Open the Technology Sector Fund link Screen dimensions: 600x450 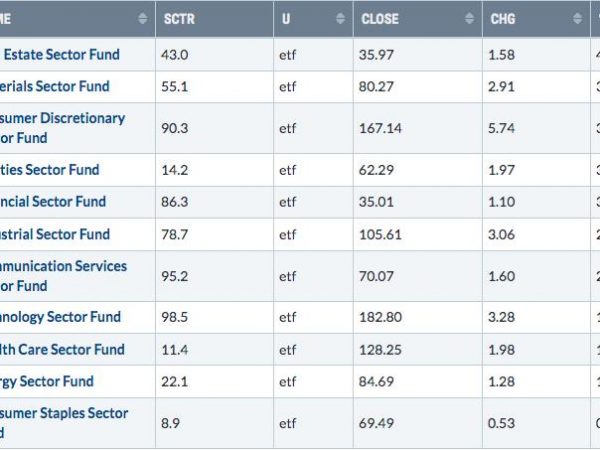click(x=60, y=317)
